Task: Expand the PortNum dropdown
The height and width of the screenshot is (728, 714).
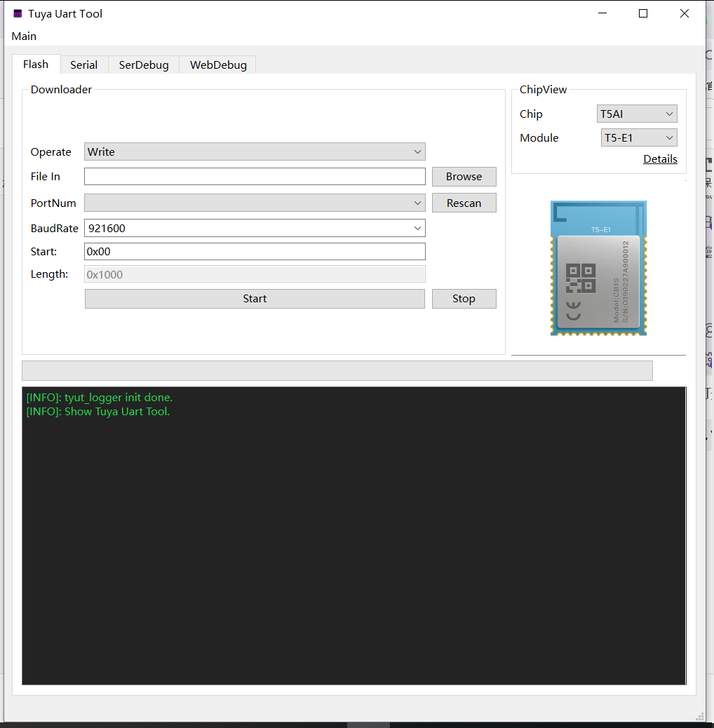Action: pos(255,203)
